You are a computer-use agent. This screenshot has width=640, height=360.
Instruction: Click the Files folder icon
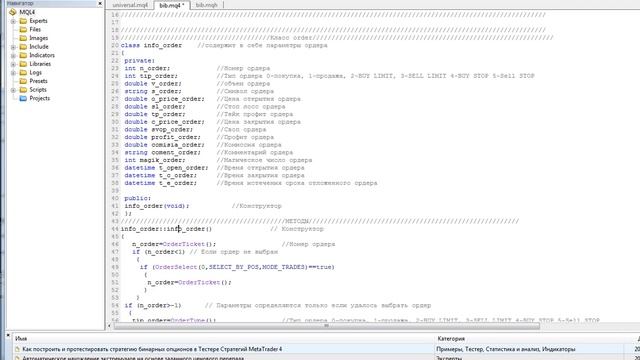[x=23, y=29]
